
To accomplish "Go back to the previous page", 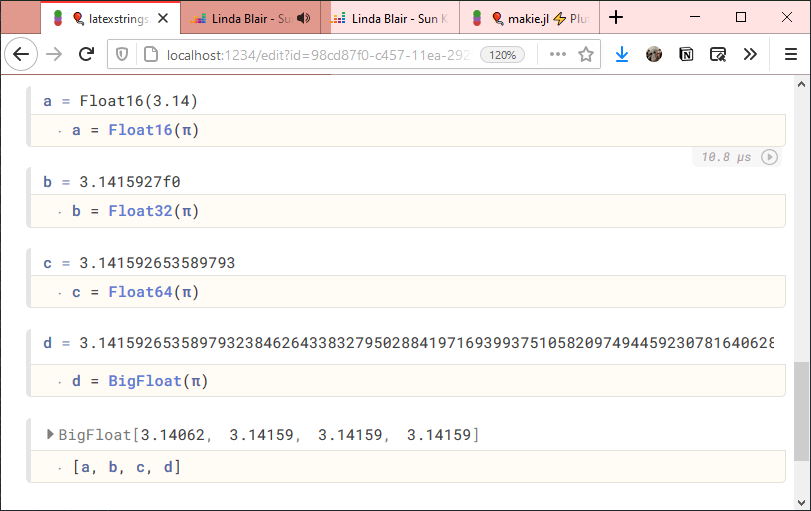I will (x=21, y=54).
